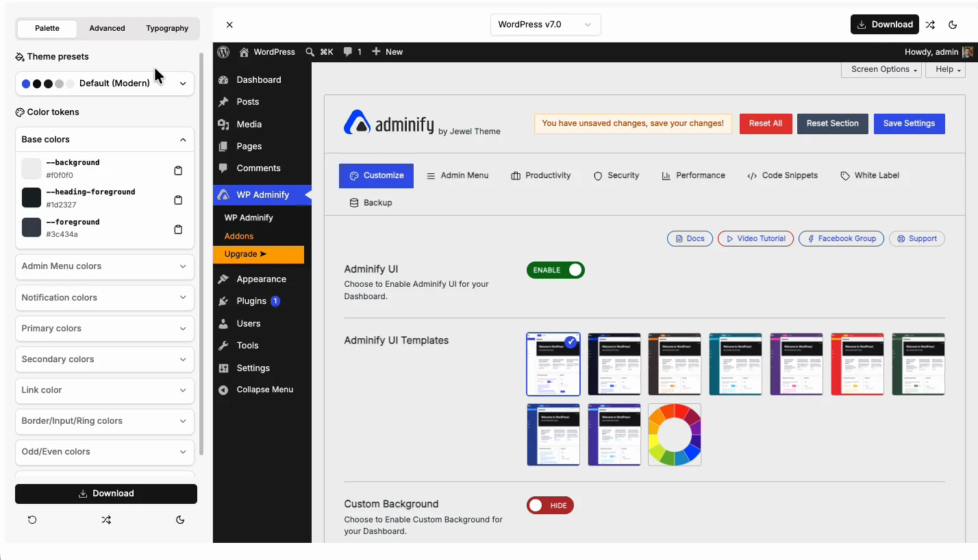
Task: Open the Productivity tab
Action: 541,175
